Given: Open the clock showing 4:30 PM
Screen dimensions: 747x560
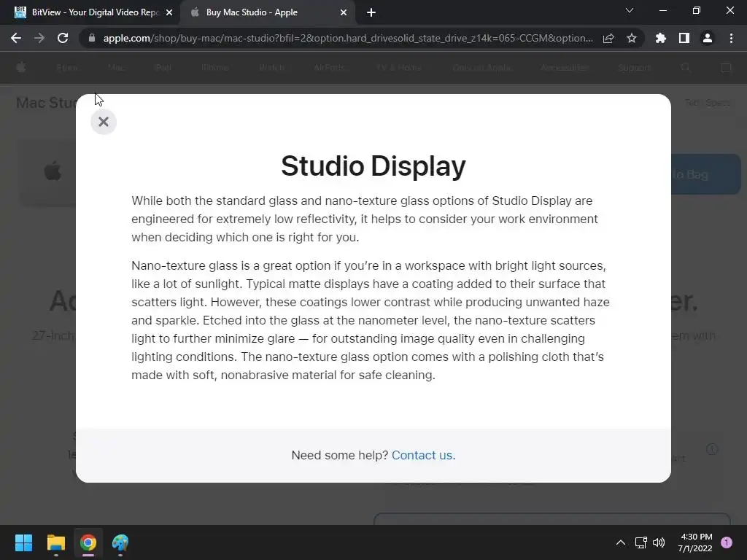Looking at the screenshot, I should [x=696, y=542].
